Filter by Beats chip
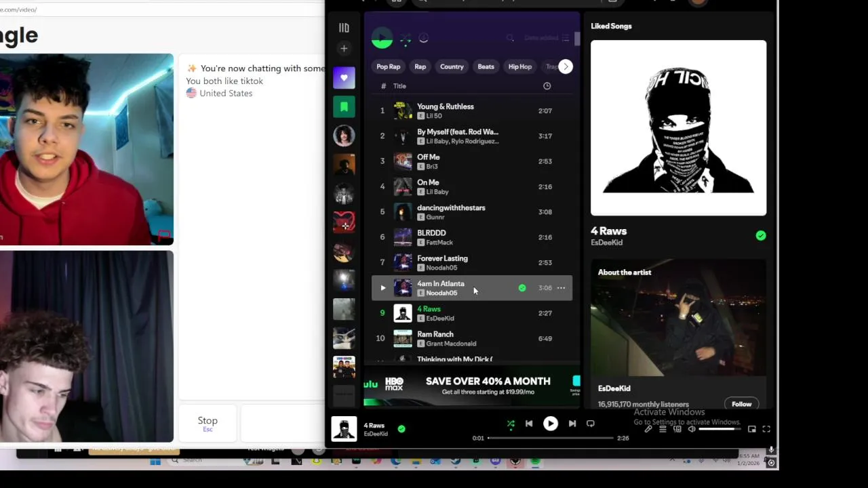The height and width of the screenshot is (488, 868). click(x=486, y=66)
